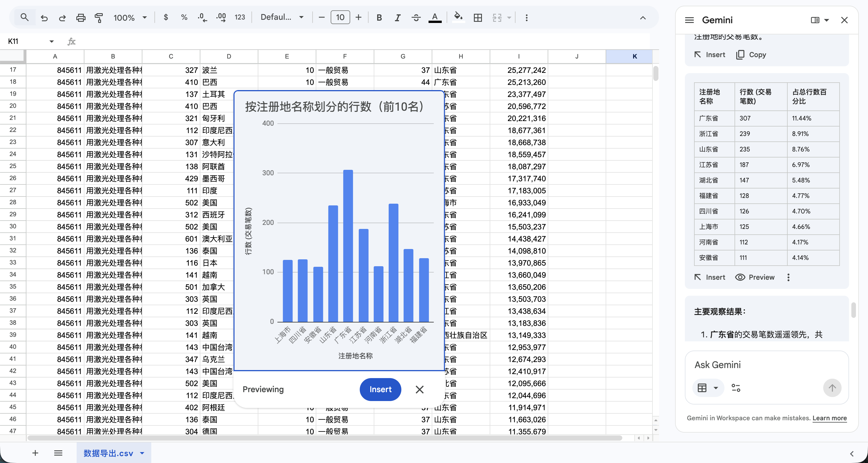Click the blue Insert button in preview

[380, 389]
